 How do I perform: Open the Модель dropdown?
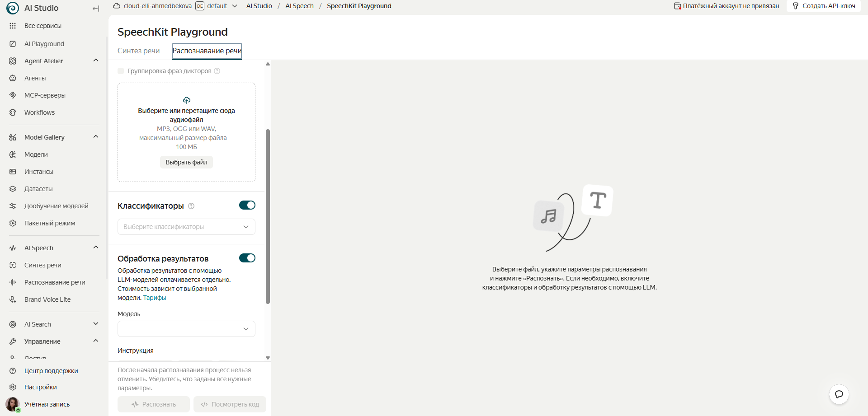186,329
